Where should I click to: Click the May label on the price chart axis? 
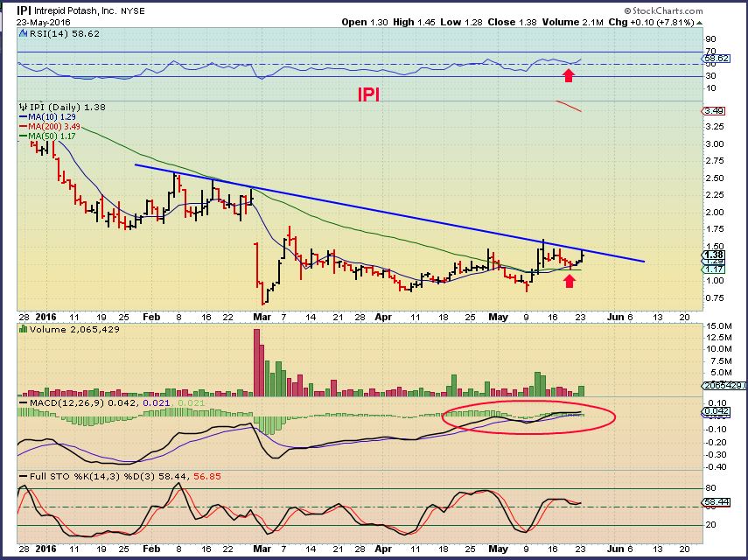pyautogui.click(x=499, y=318)
